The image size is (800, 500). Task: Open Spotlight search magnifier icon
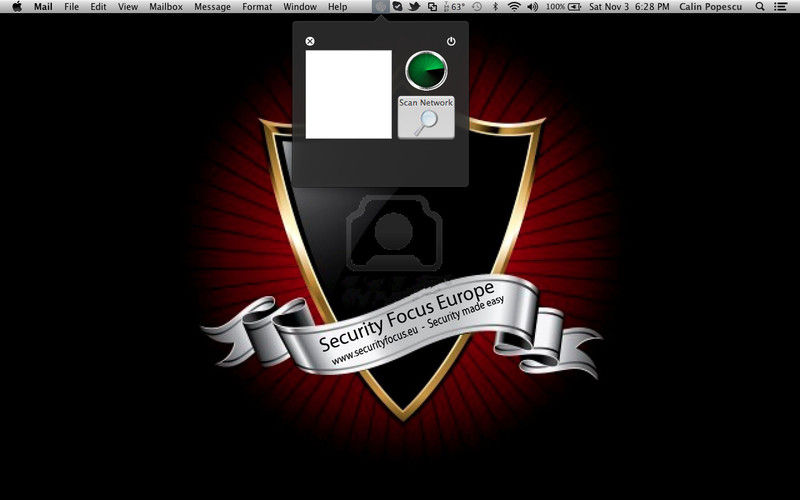click(760, 7)
